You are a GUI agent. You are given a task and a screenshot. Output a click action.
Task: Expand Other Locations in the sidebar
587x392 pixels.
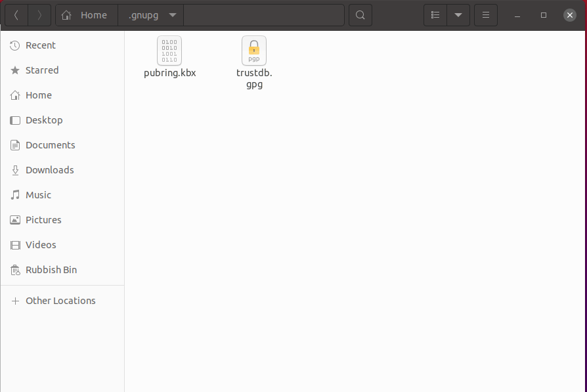(x=60, y=301)
